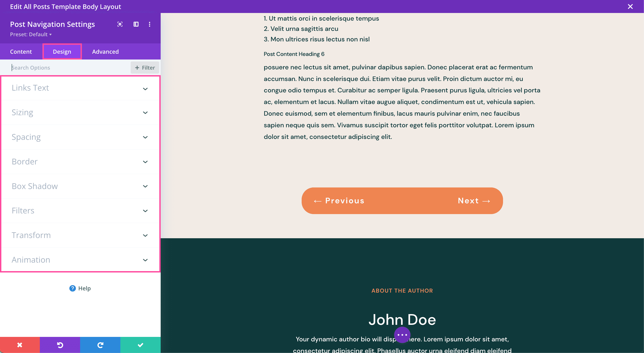Click the focus module icon in the header

pos(120,24)
